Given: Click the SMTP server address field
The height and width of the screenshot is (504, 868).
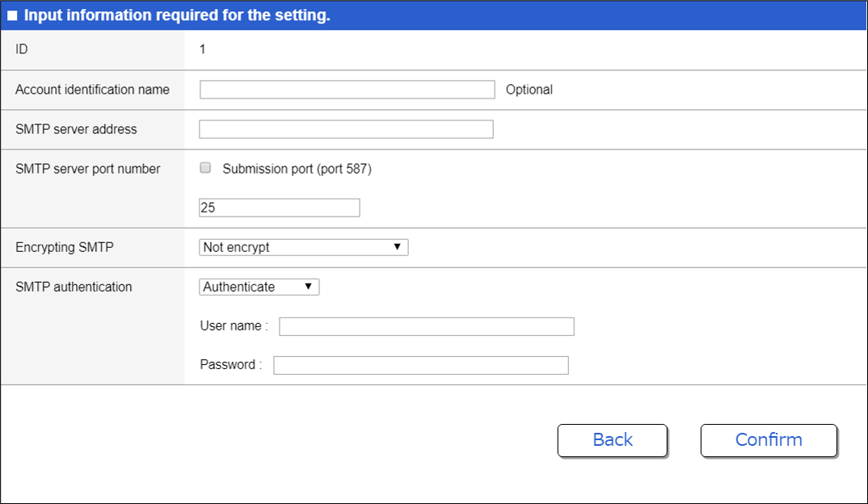Looking at the screenshot, I should (x=346, y=128).
